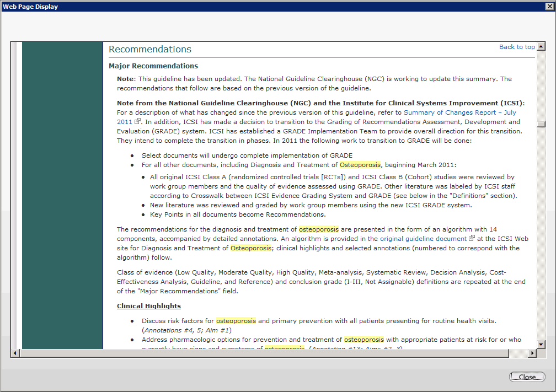Click the Major Recommendations subheading
The image size is (556, 392).
(153, 66)
